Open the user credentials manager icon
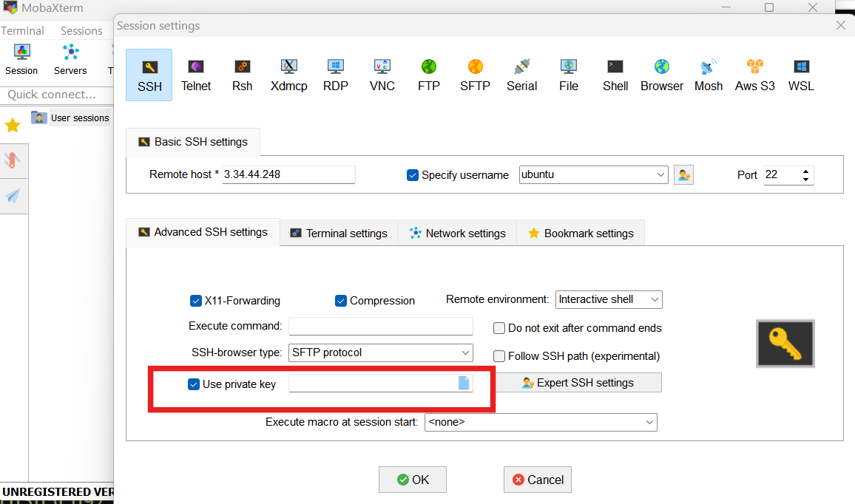The height and width of the screenshot is (504, 855). (x=683, y=175)
